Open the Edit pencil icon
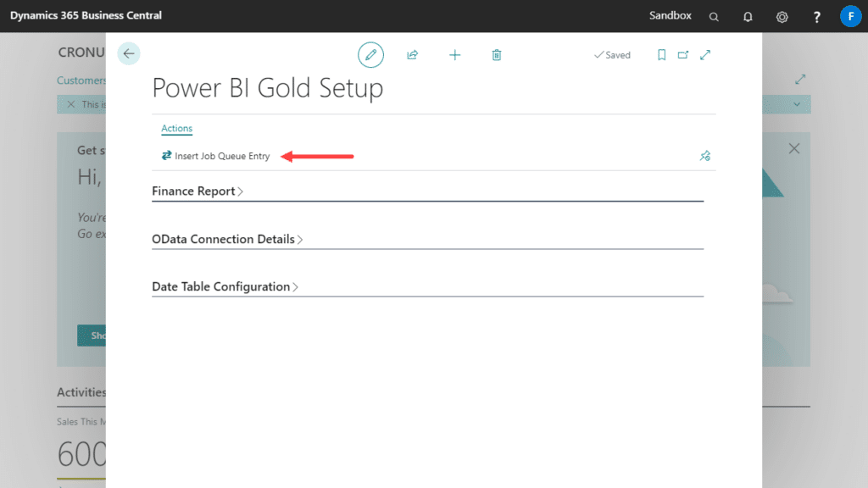868x488 pixels. click(x=370, y=54)
